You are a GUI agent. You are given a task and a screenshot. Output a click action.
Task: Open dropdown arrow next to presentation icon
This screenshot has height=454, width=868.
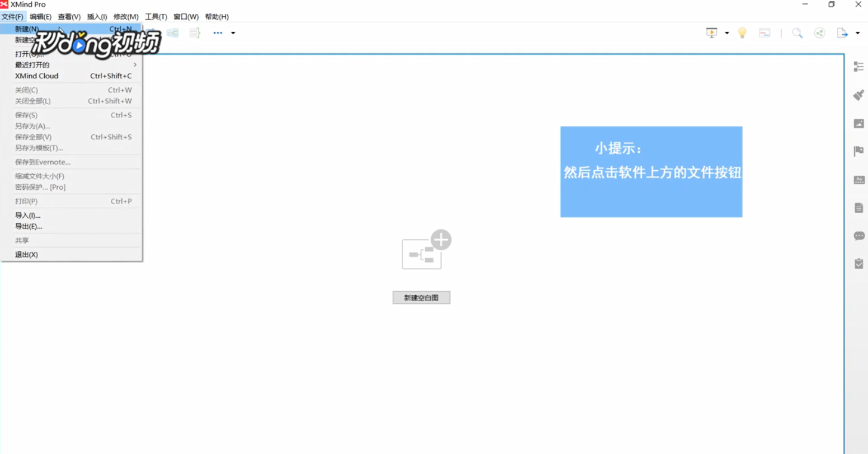point(727,33)
